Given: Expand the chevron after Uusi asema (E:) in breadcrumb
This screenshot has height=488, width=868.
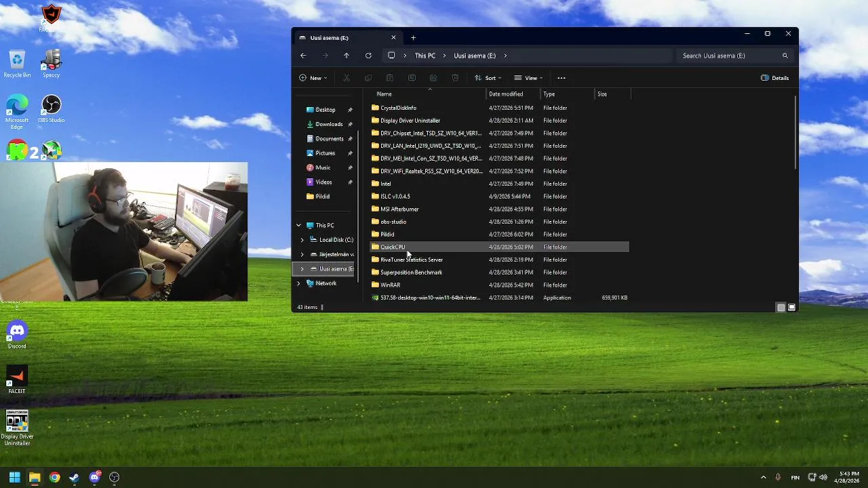Looking at the screenshot, I should coord(505,56).
